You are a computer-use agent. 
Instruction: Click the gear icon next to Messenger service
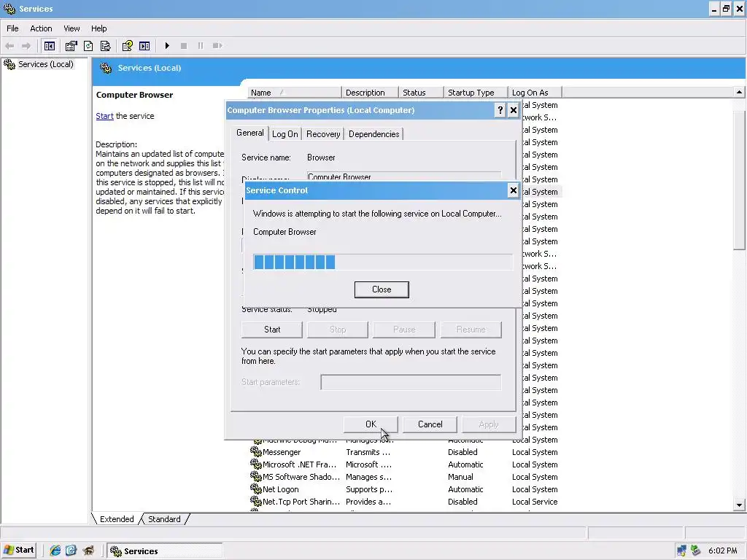(x=256, y=451)
